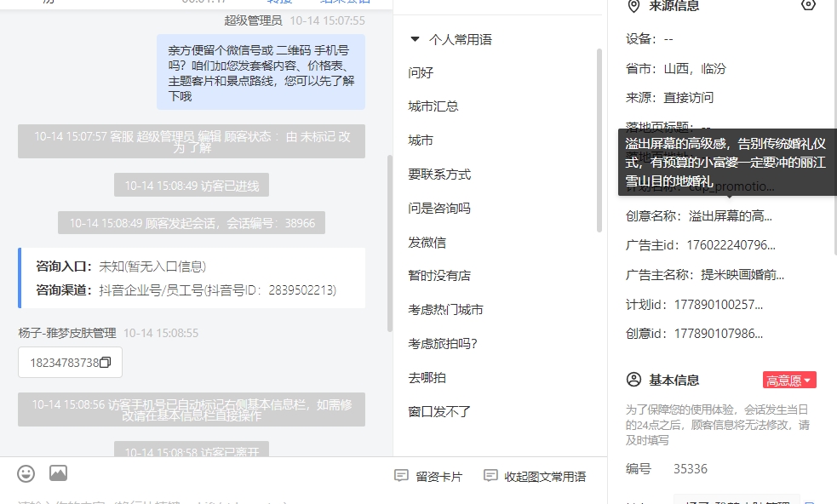The width and height of the screenshot is (837, 504).
Task: Open the emoji picker
Action: tap(26, 473)
